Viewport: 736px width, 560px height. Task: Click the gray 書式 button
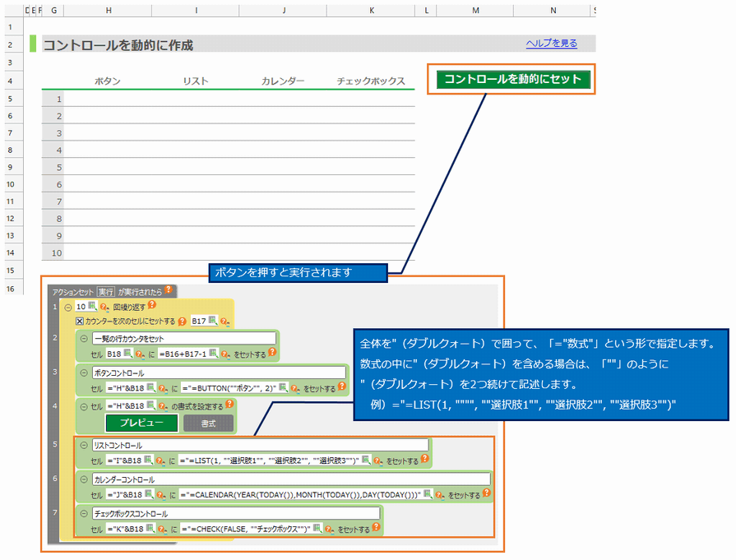click(x=208, y=423)
